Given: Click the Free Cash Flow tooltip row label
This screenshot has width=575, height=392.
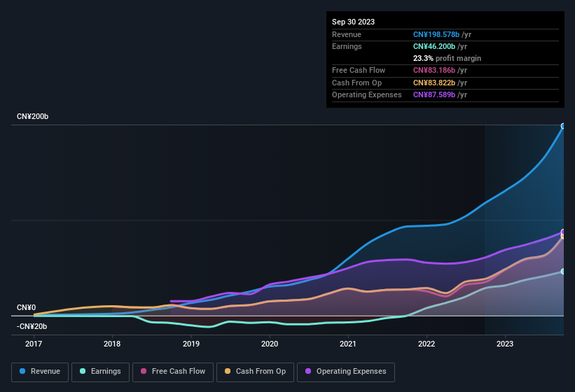Looking at the screenshot, I should tap(359, 70).
